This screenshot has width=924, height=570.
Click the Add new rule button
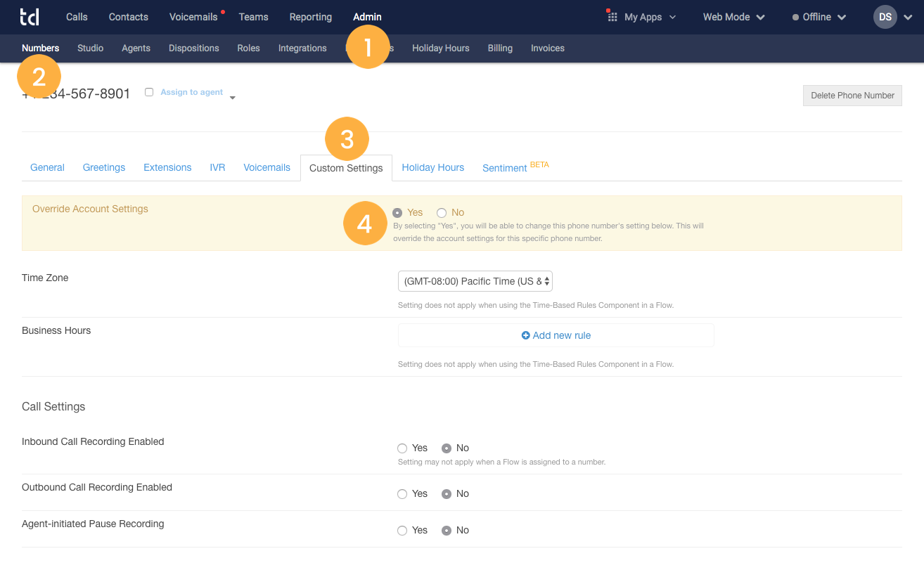coord(556,336)
